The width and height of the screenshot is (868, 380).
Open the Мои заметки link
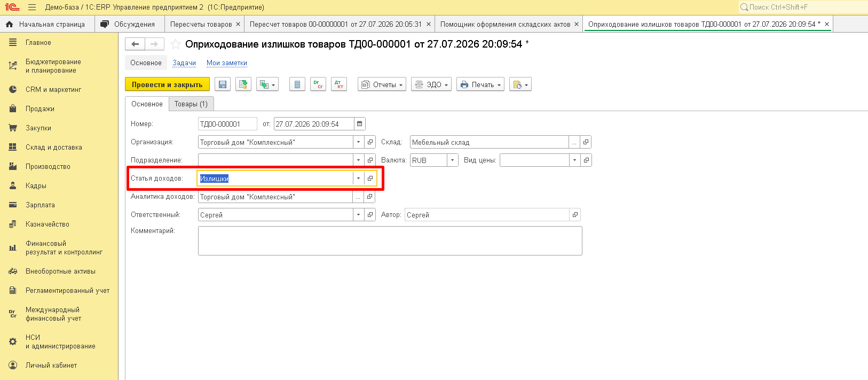tap(227, 63)
